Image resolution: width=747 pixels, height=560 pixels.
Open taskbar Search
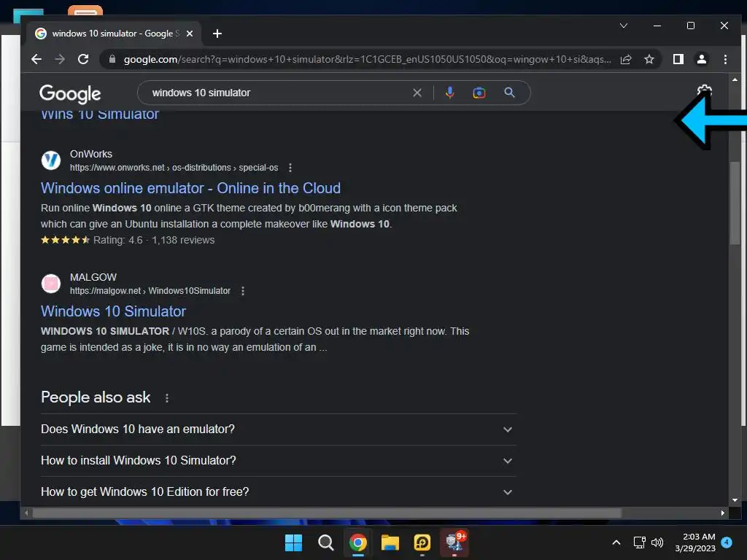pyautogui.click(x=326, y=542)
